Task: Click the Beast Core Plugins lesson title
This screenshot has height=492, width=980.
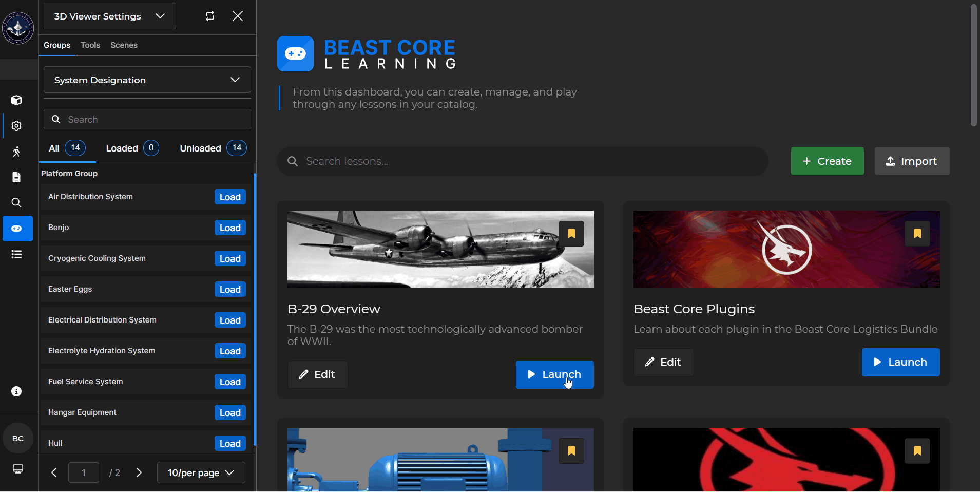Action: pos(694,309)
